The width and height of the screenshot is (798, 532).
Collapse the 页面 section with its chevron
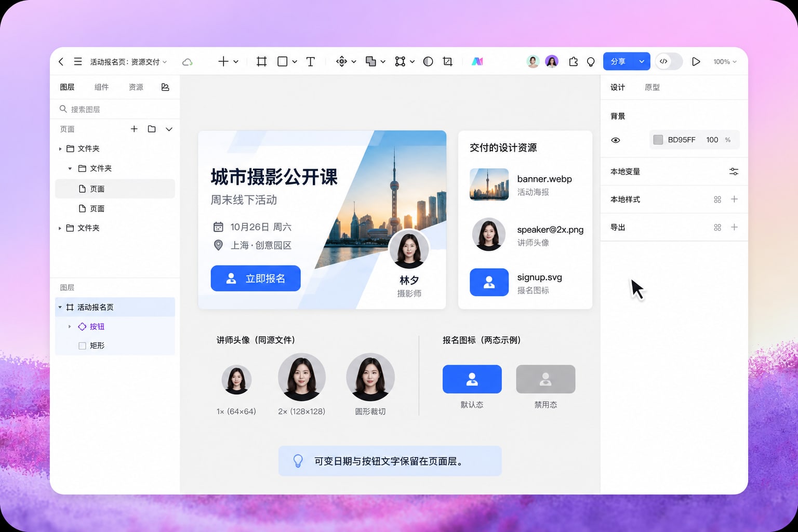(x=169, y=129)
